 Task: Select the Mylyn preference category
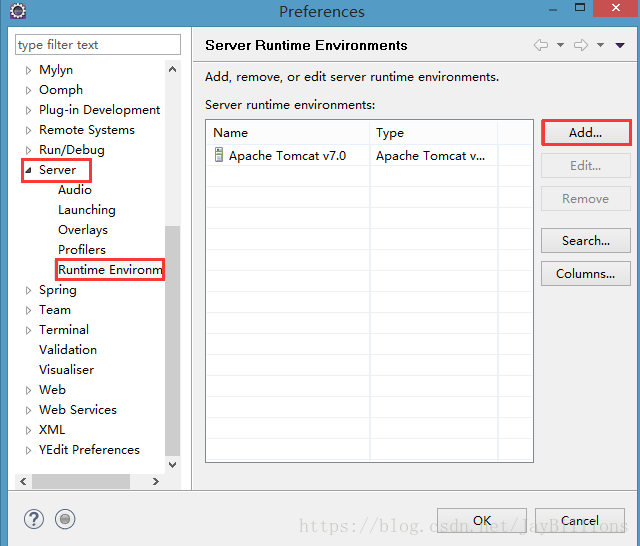56,70
